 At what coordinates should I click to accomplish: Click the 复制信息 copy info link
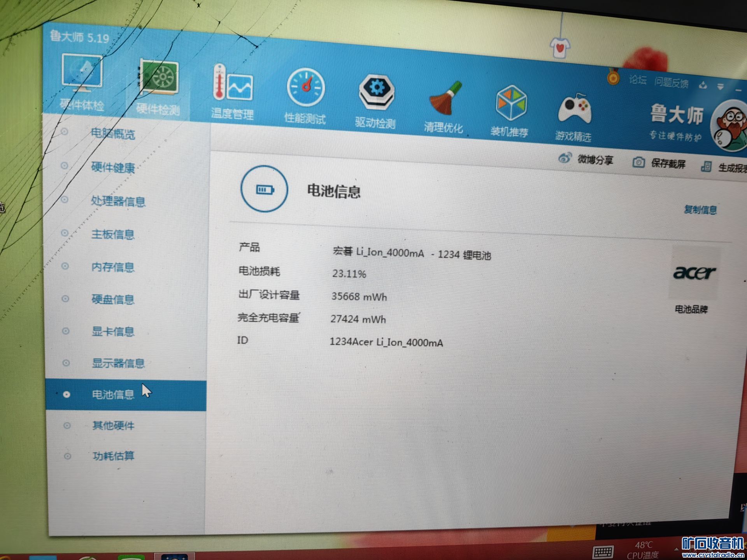[x=700, y=210]
